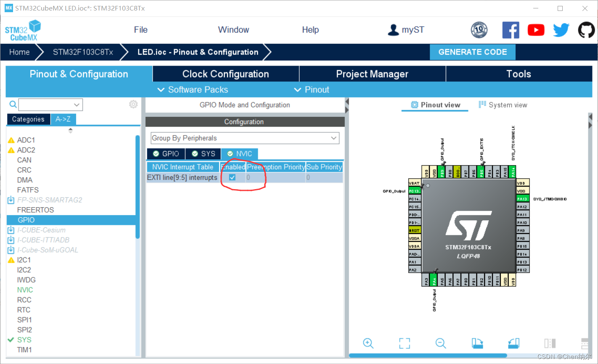
Task: Open the sidebar search dropdown
Action: pyautogui.click(x=77, y=105)
